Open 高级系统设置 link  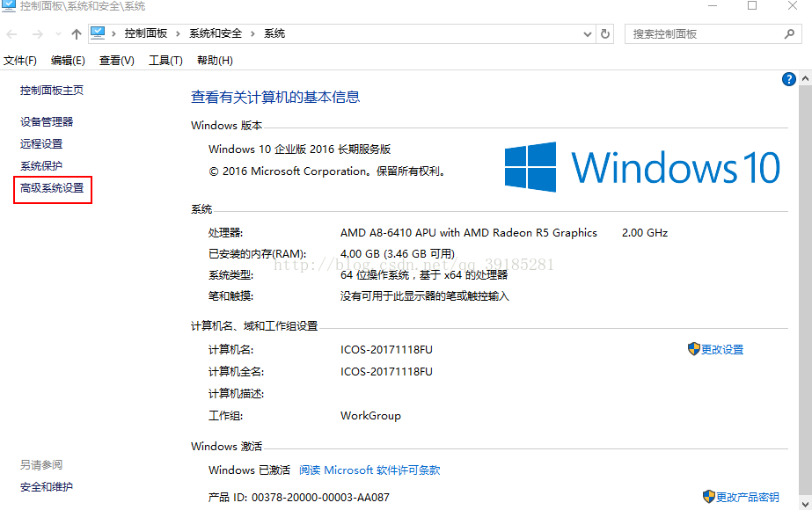tap(52, 188)
